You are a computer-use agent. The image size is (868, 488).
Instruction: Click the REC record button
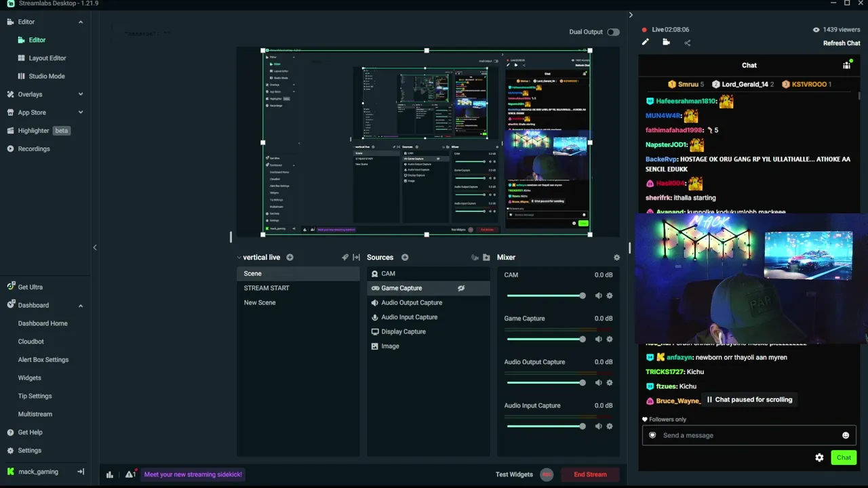pos(547,474)
